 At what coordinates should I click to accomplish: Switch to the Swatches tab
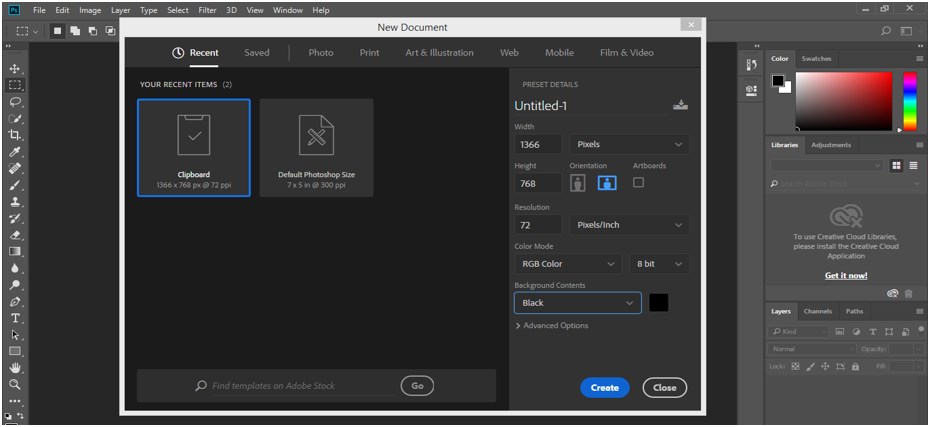click(816, 59)
